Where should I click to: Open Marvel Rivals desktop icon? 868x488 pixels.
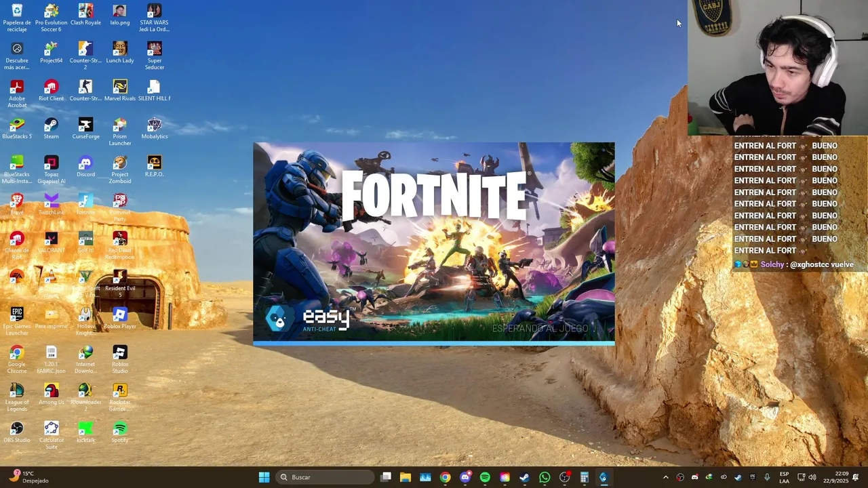point(120,91)
